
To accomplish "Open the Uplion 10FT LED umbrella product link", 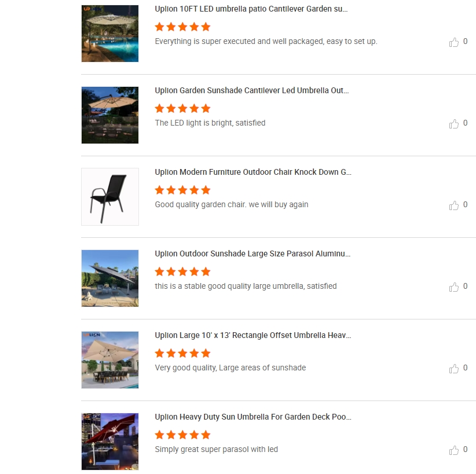I will [x=251, y=9].
